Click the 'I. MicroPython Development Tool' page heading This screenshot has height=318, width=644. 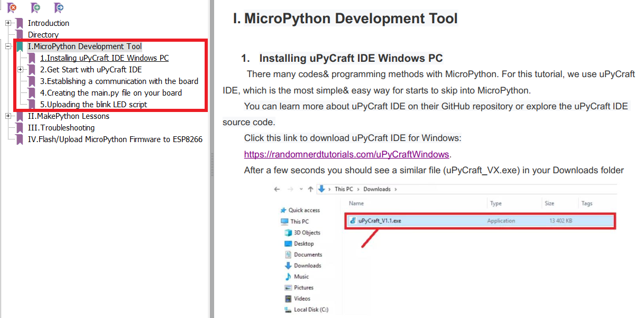click(345, 18)
